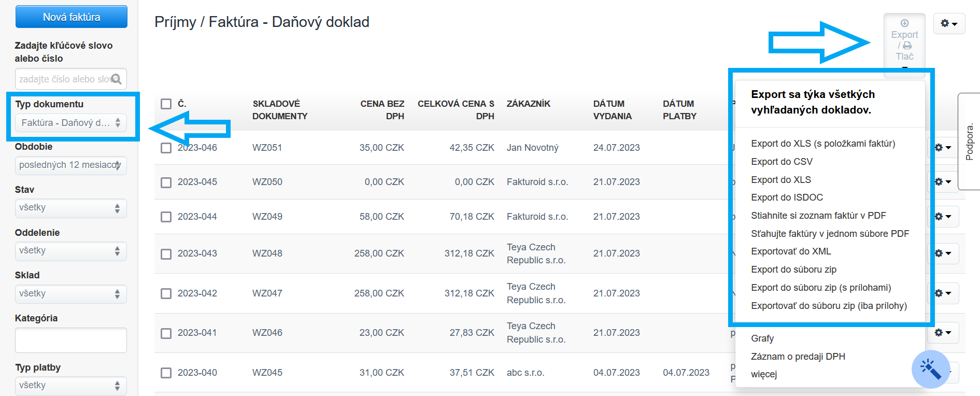
Task: Open gear menu for invoice 2023-044 row
Action: (943, 217)
